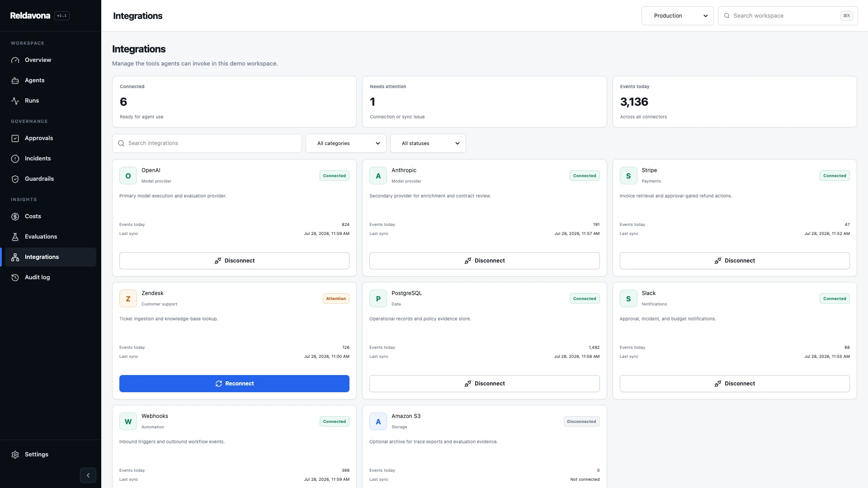This screenshot has height=488, width=868.
Task: Click the Connected summary card showing 6
Action: point(234,102)
